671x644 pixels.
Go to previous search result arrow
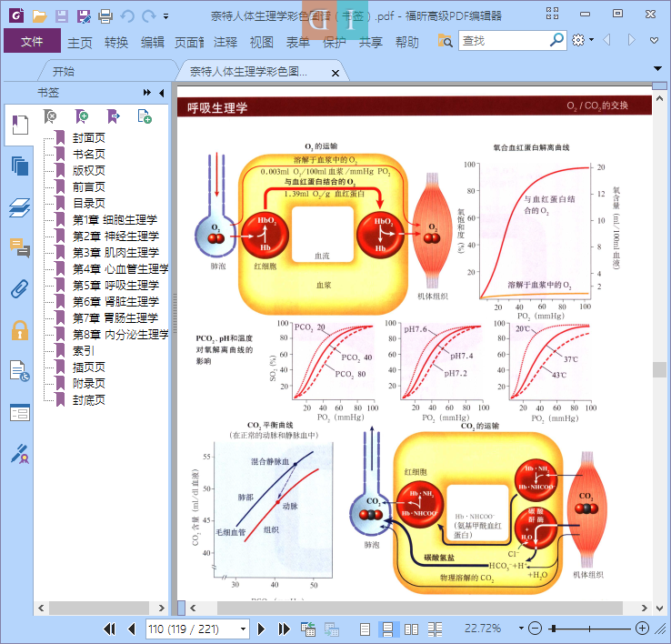(x=606, y=40)
